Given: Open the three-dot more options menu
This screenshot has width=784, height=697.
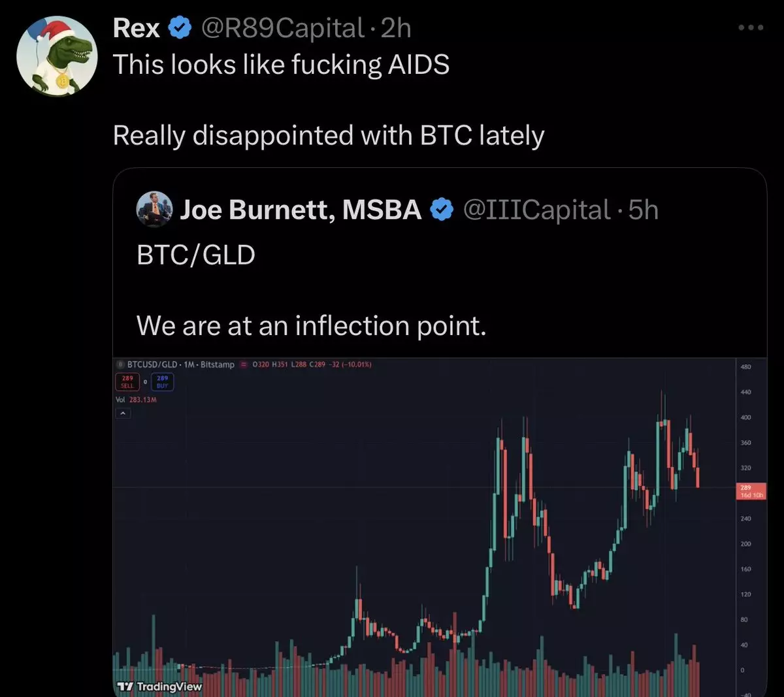Looking at the screenshot, I should pos(751,27).
